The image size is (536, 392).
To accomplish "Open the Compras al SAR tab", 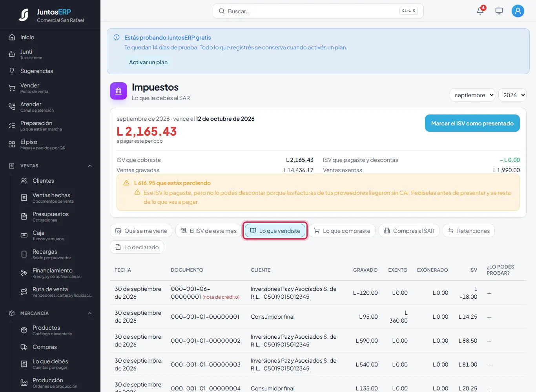I will point(409,231).
